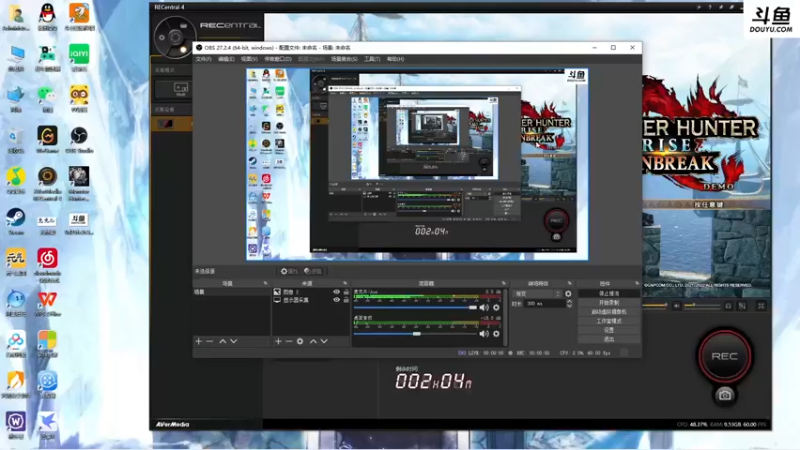800x450 pixels.
Task: Open the File (F) menu in OBS
Action: 203,59
